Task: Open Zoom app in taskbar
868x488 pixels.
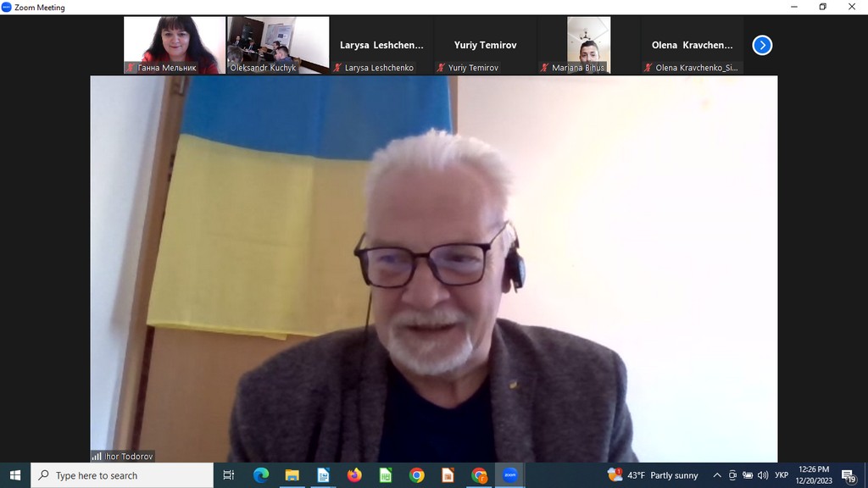Action: coord(510,475)
